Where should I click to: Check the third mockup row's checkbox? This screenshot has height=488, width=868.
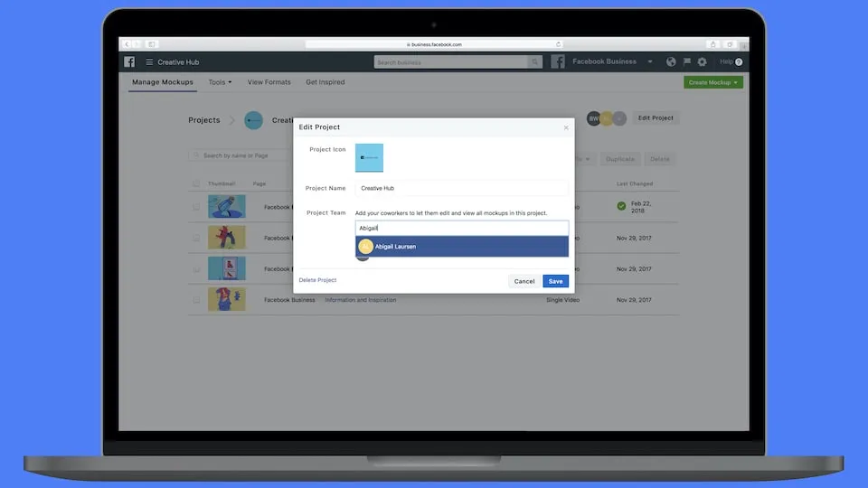coord(196,269)
